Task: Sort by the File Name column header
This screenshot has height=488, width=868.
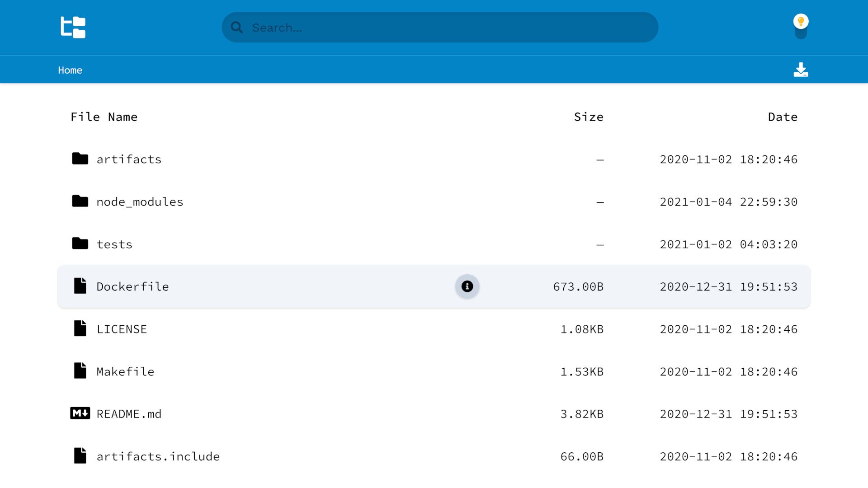Action: (104, 117)
